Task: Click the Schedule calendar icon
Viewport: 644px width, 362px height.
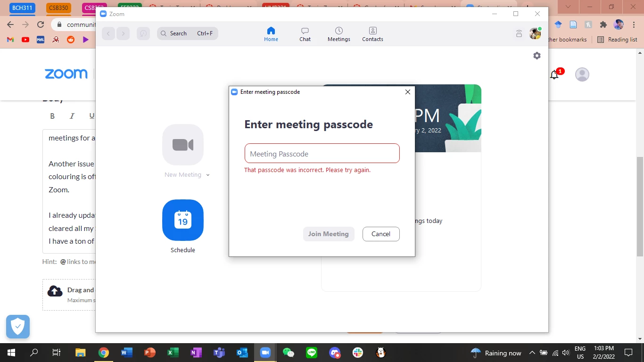Action: [x=183, y=220]
